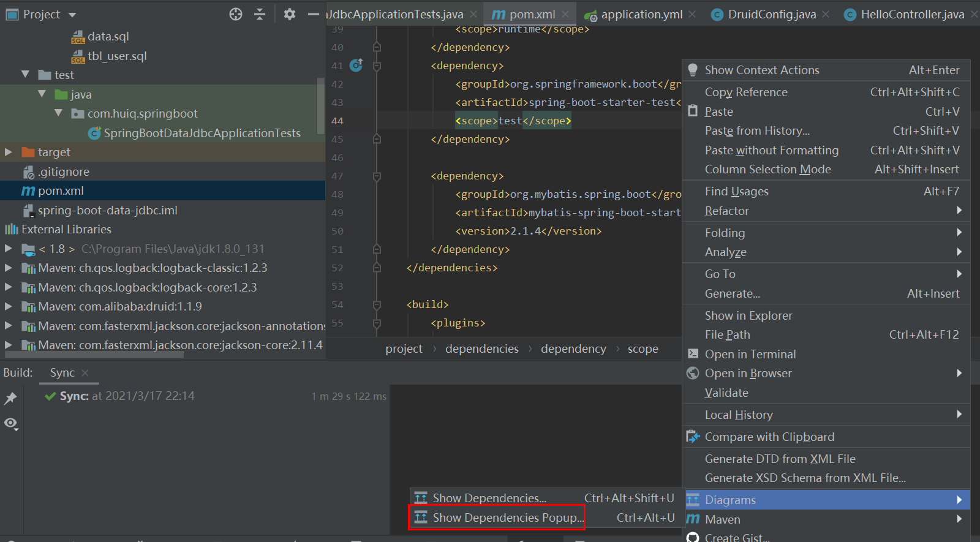Close the DruidConfig.java editor tab
The width and height of the screenshot is (980, 542).
pyautogui.click(x=826, y=14)
